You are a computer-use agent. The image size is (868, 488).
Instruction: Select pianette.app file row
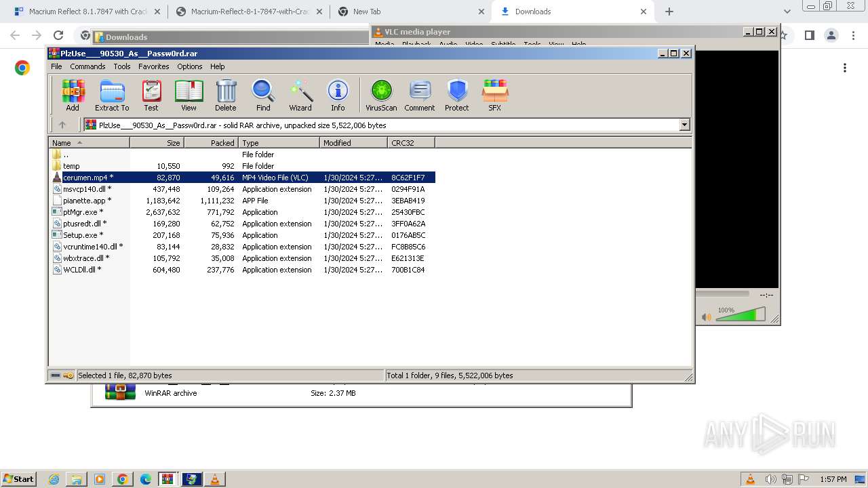click(x=242, y=201)
